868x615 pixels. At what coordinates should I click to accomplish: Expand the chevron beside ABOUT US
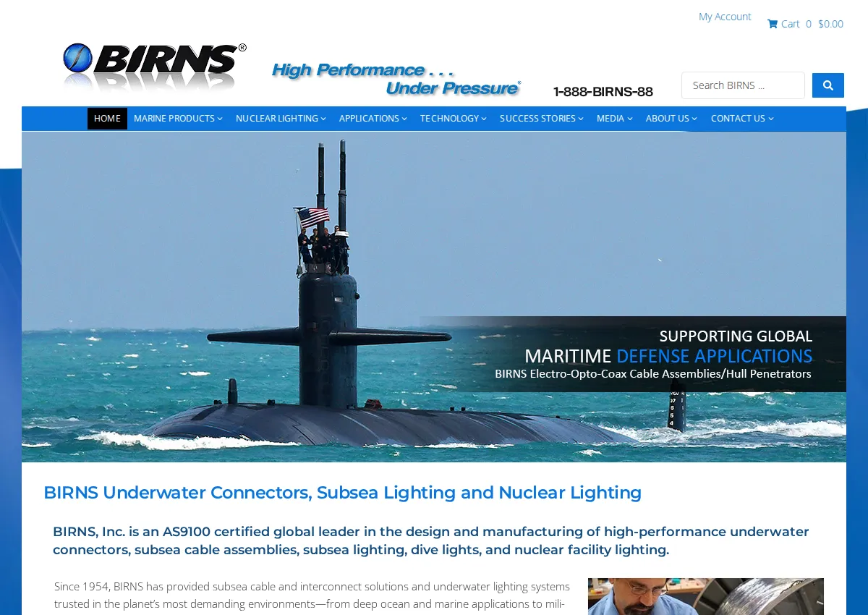point(694,119)
